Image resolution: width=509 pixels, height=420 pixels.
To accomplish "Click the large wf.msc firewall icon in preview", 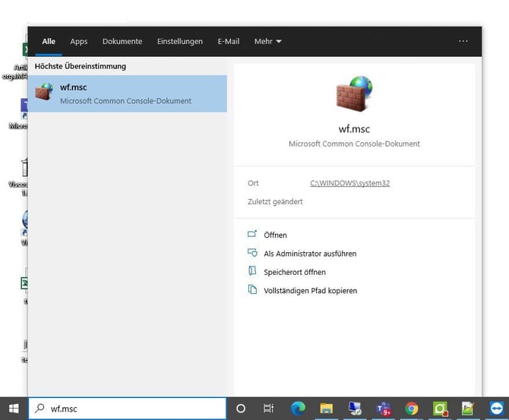I will [354, 94].
